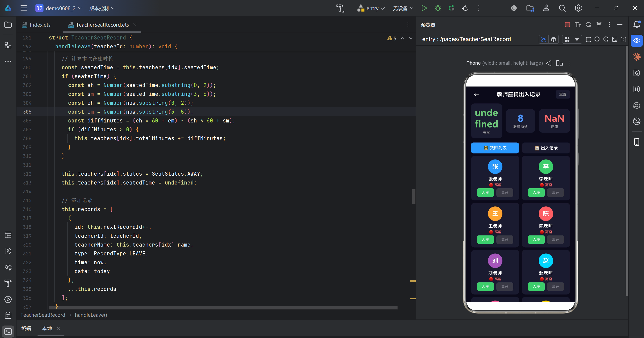This screenshot has width=644, height=338.
Task: Click the editor horizontal scrollbar
Action: coord(223,308)
